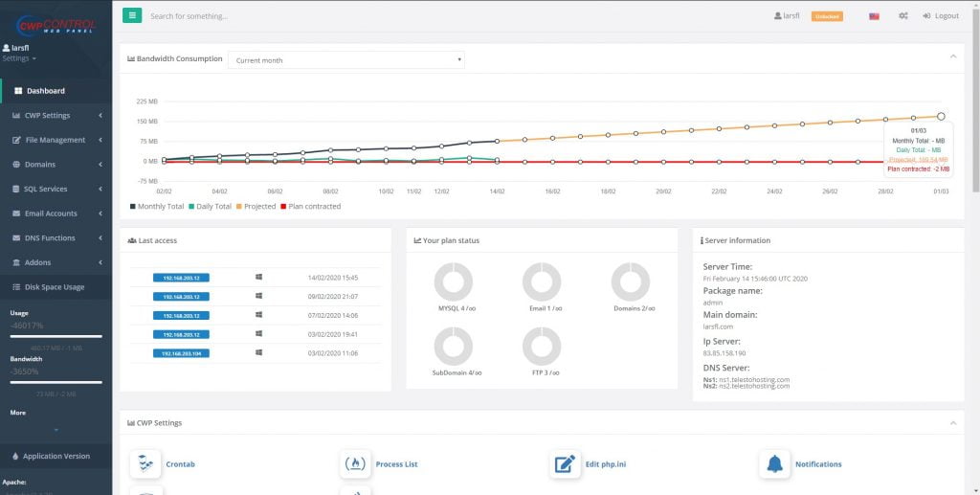Open the Crontab link
The height and width of the screenshot is (495, 980).
click(180, 464)
